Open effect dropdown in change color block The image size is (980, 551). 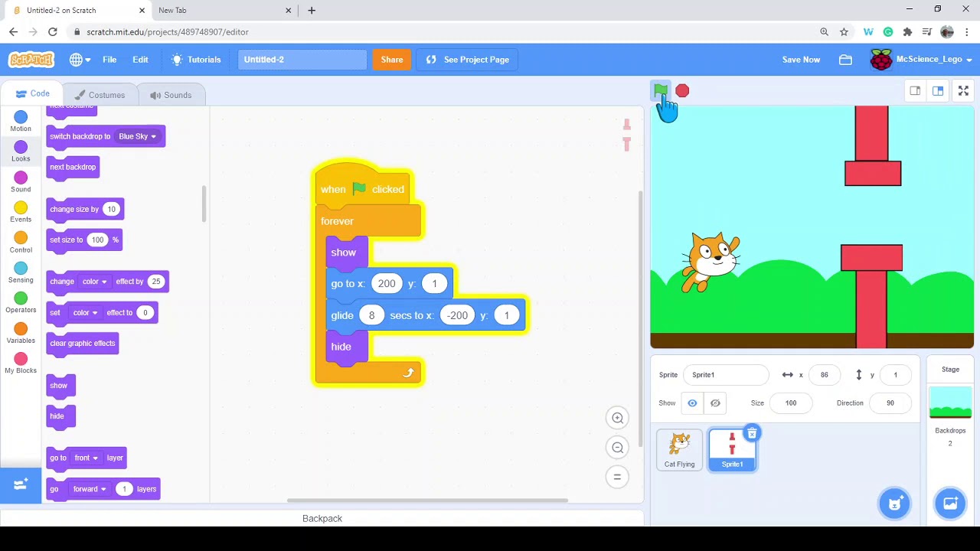94,281
